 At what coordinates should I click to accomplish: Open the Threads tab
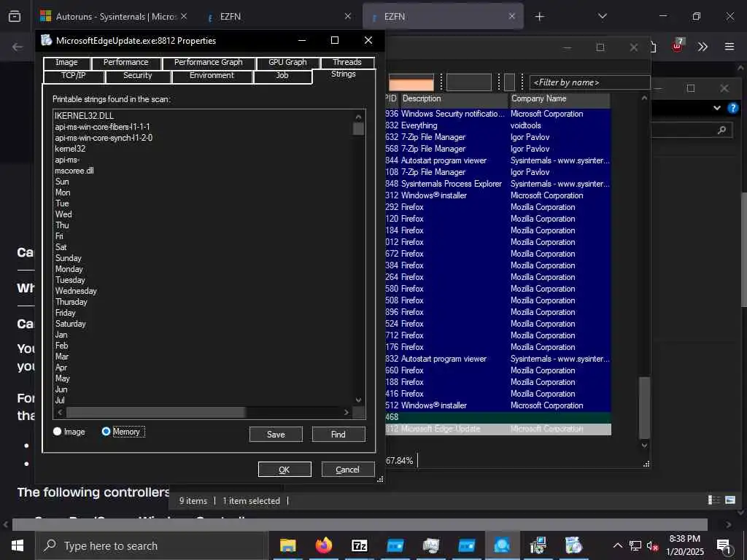[347, 63]
